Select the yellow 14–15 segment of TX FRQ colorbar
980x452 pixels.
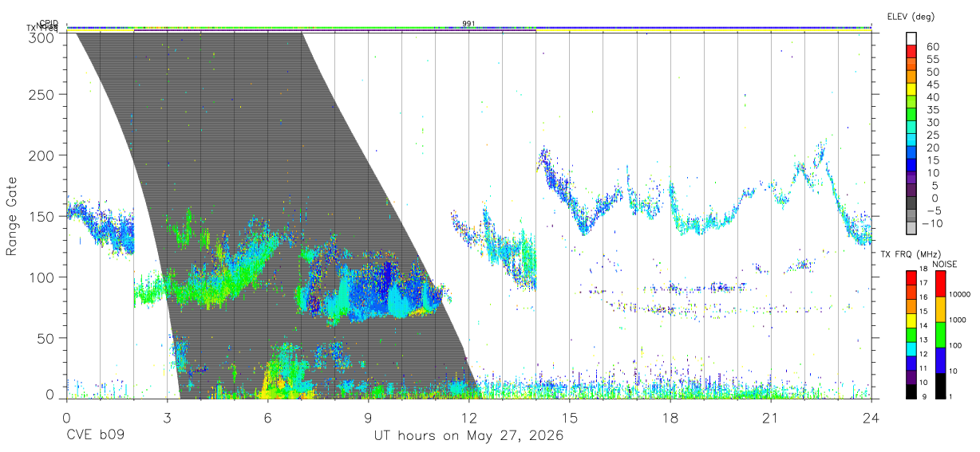pyautogui.click(x=911, y=320)
